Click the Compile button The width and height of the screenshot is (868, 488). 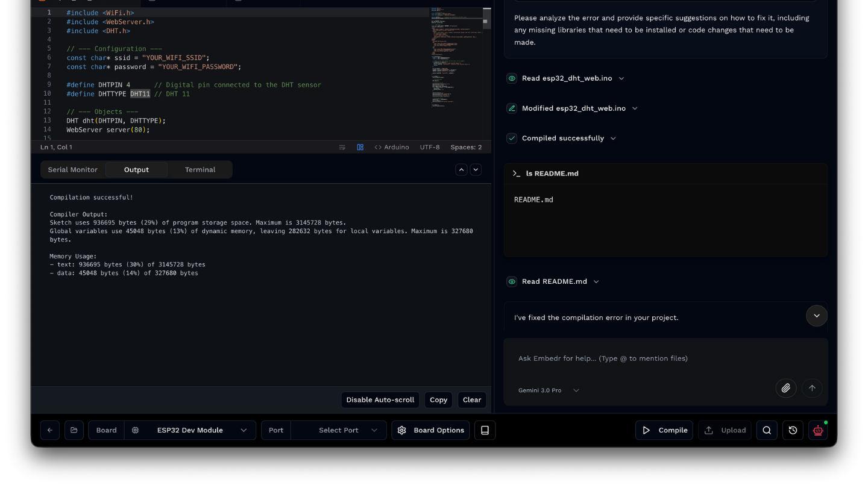tap(664, 430)
